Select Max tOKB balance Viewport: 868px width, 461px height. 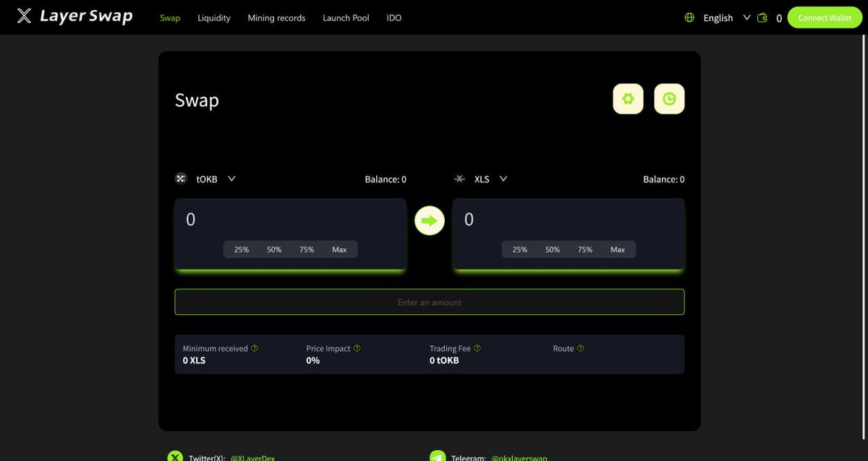coord(339,249)
